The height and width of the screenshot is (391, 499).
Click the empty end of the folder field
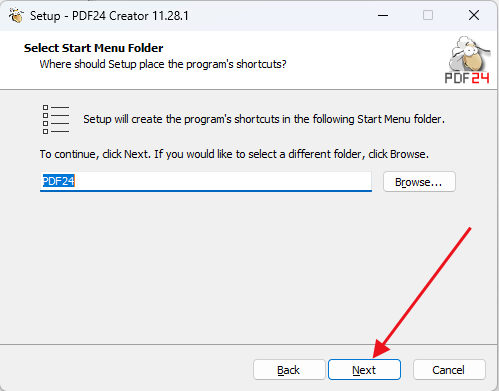[223, 182]
